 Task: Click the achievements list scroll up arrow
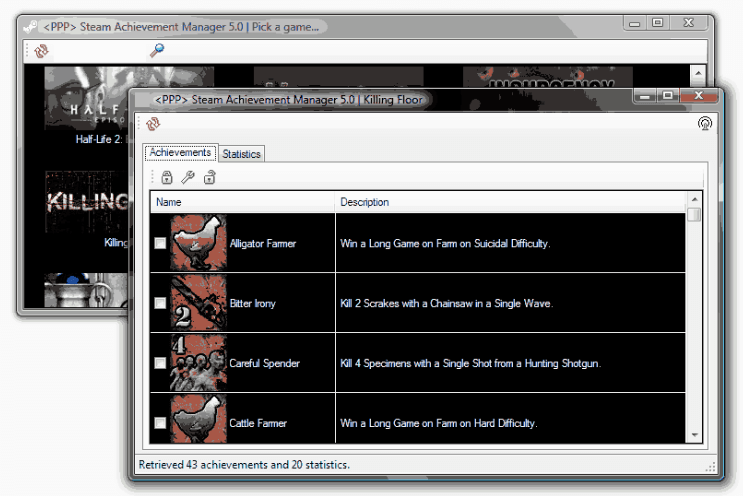[694, 199]
